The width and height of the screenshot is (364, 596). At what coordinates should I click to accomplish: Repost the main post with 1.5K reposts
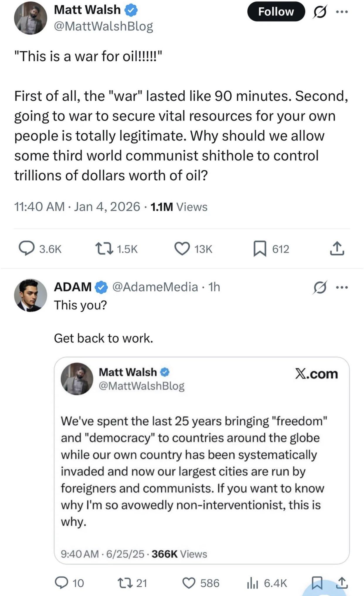(105, 248)
